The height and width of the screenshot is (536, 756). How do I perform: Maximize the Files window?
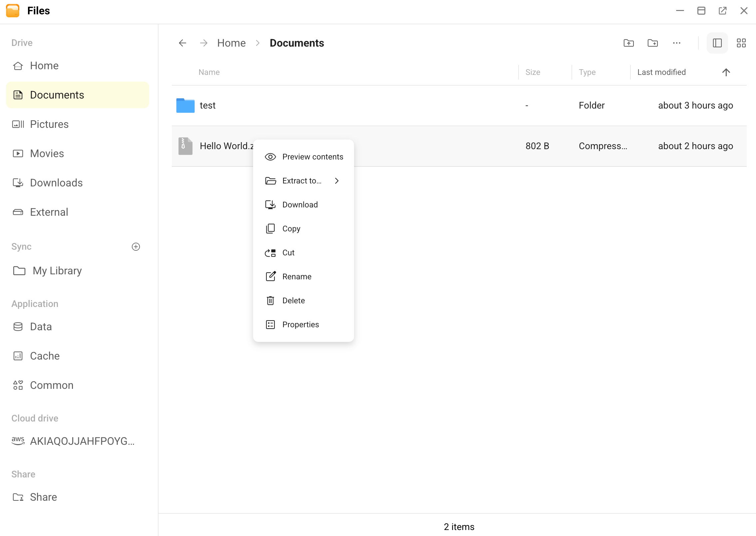[701, 11]
